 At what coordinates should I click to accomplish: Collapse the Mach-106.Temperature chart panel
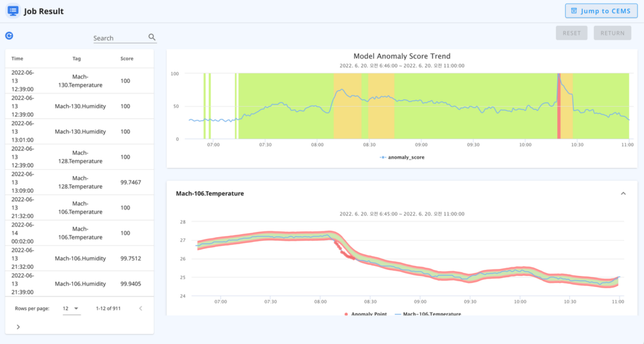[x=623, y=194]
